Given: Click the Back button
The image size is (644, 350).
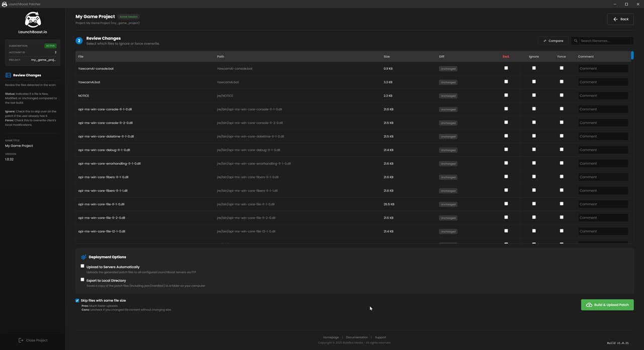Looking at the screenshot, I should coord(620,19).
